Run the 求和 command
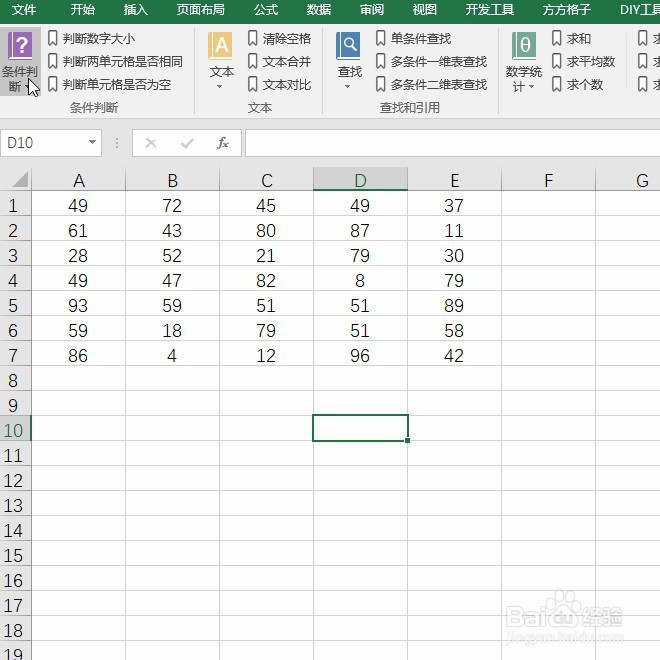Viewport: 660px width, 660px height. click(579, 39)
